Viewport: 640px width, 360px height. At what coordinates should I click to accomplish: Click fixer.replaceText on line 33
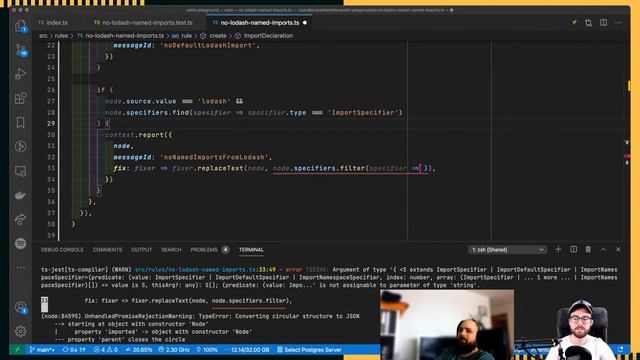point(208,168)
